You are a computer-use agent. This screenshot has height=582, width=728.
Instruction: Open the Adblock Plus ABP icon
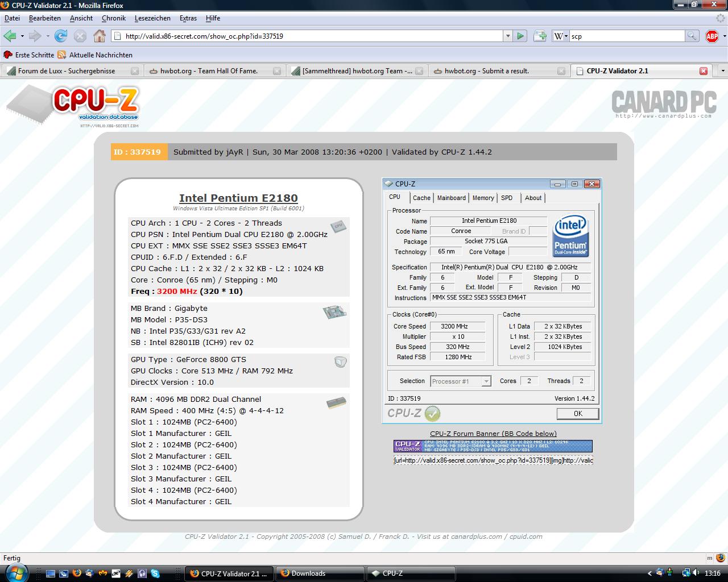[712, 36]
